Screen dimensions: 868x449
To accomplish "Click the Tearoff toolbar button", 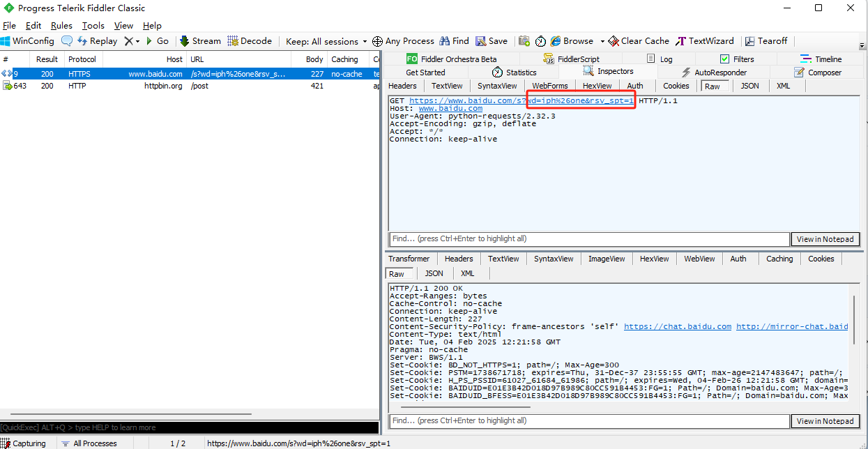I will click(766, 41).
